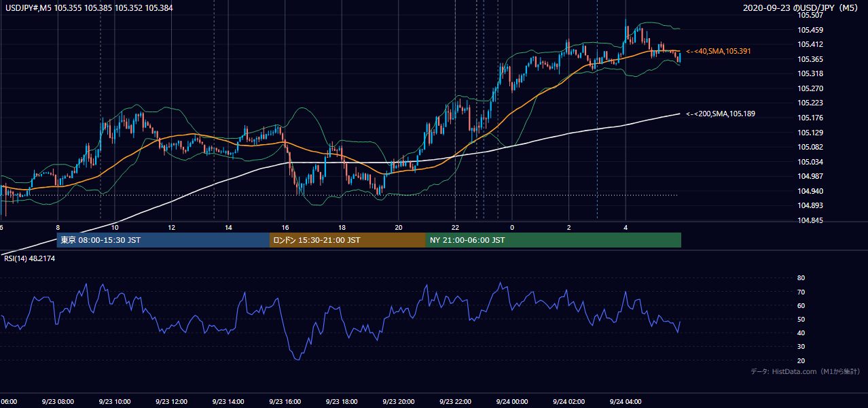Click price axis value 105.270
Screen dimensions: 868x408
(810, 88)
